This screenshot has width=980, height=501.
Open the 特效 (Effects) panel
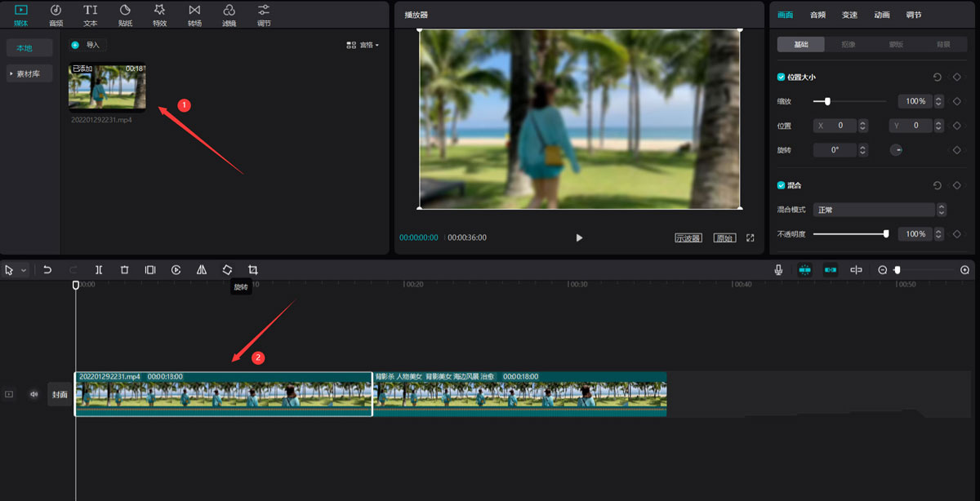(159, 15)
